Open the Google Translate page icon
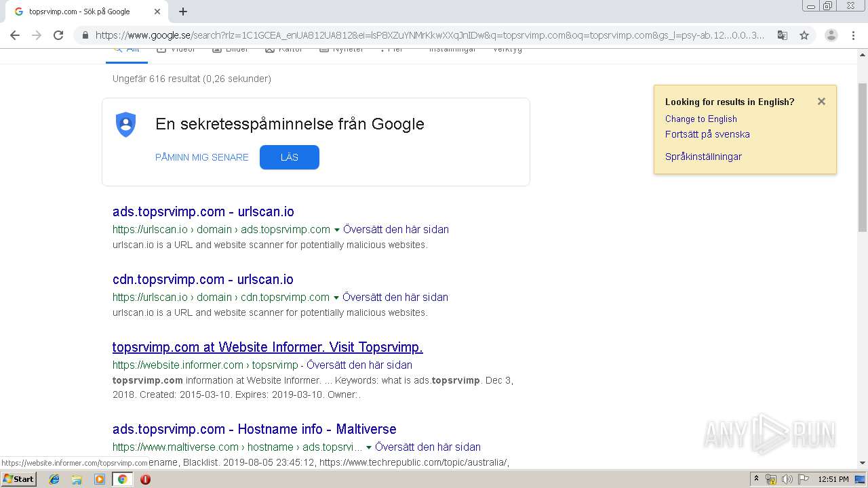 coord(782,35)
